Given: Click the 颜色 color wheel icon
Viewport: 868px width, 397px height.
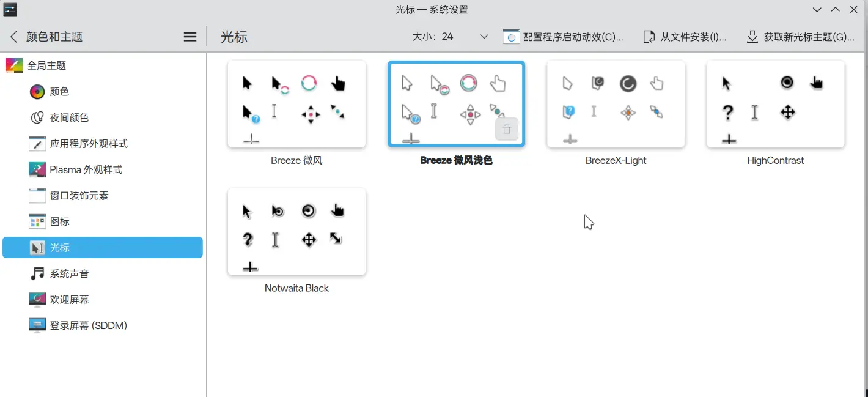Looking at the screenshot, I should tap(37, 92).
